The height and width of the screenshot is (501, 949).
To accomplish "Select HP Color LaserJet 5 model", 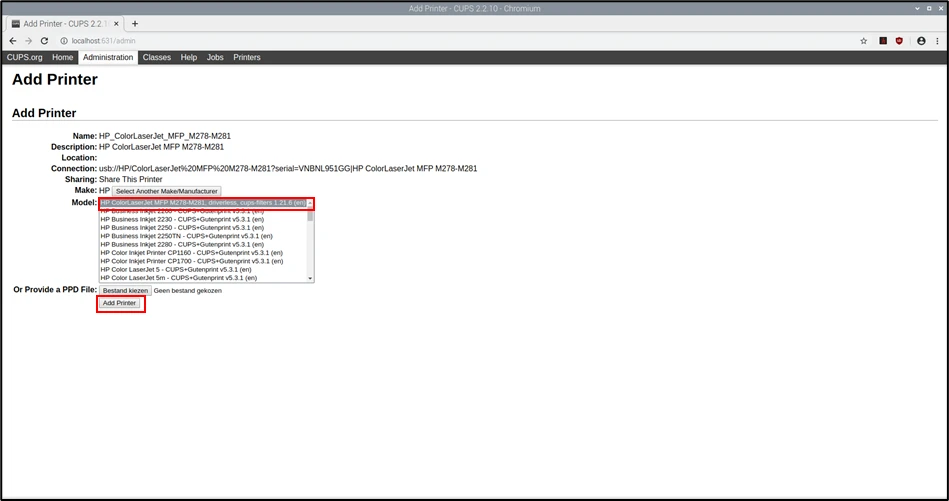I will [203, 269].
